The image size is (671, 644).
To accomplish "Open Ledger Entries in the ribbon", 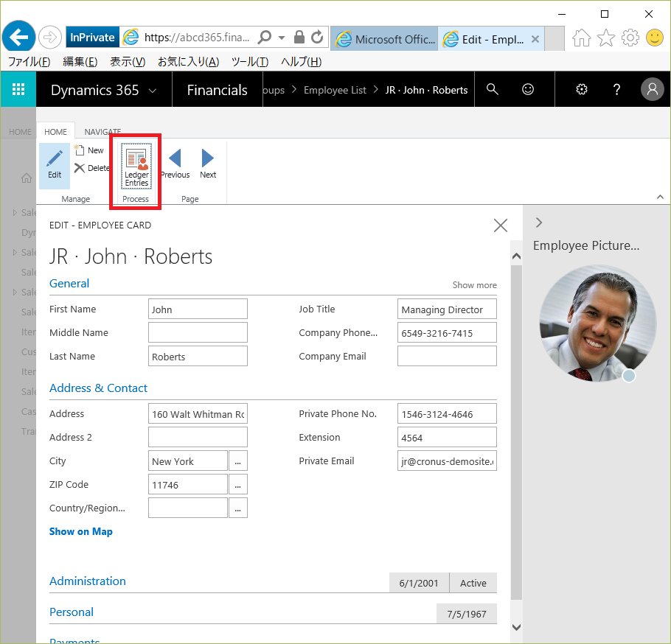I will [x=136, y=166].
